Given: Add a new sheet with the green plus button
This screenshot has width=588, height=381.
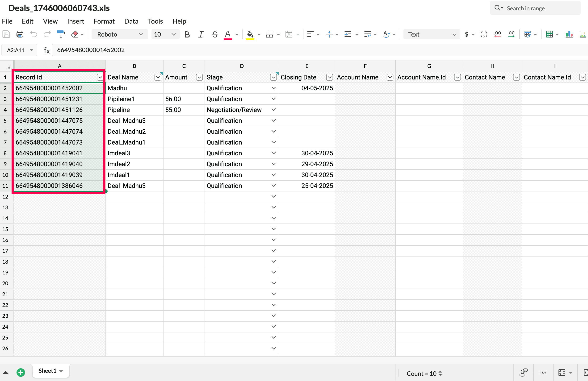Looking at the screenshot, I should (x=21, y=372).
